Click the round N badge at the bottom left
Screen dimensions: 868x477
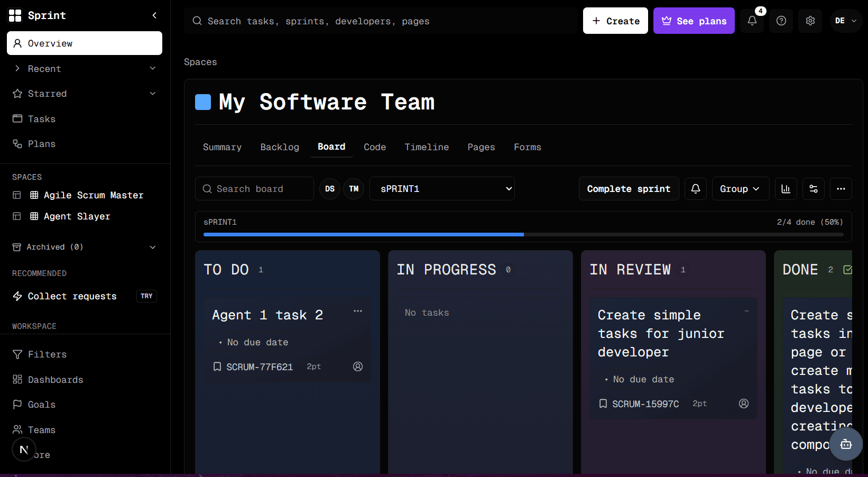pyautogui.click(x=24, y=450)
